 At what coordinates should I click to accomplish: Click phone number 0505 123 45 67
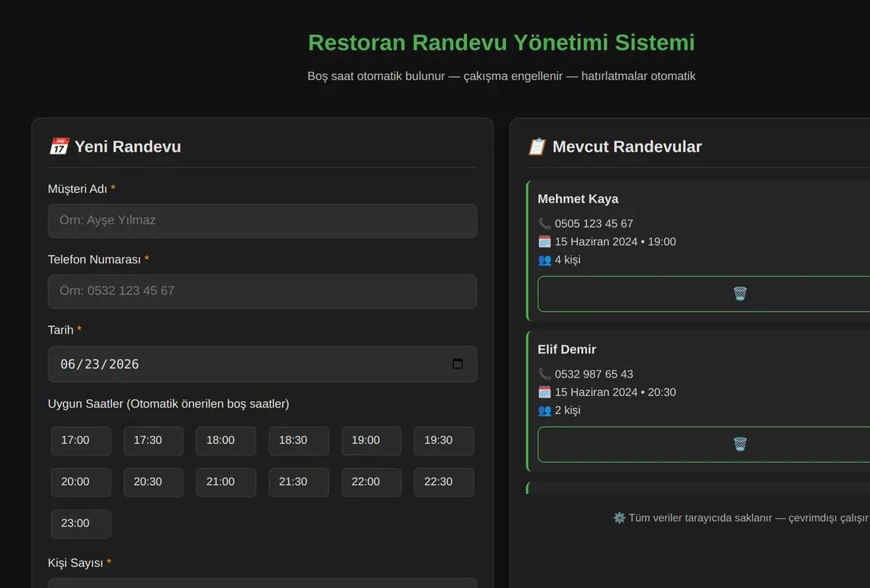tap(594, 223)
